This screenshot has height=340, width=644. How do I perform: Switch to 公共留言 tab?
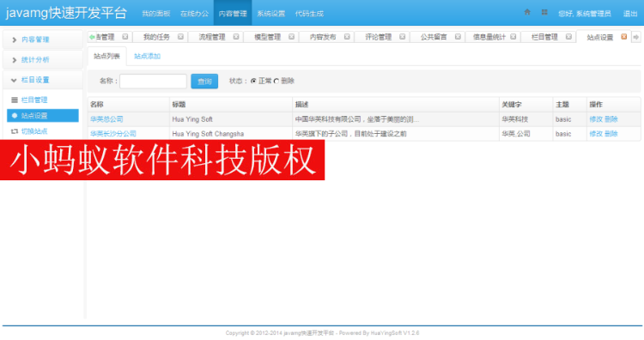point(434,37)
